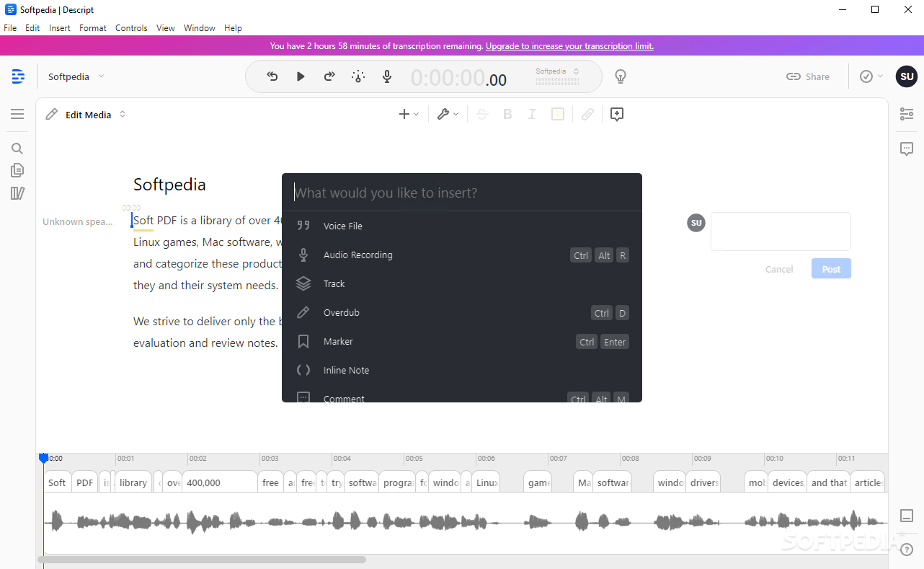The width and height of the screenshot is (924, 569).
Task: Open the Window menu
Action: [x=200, y=28]
